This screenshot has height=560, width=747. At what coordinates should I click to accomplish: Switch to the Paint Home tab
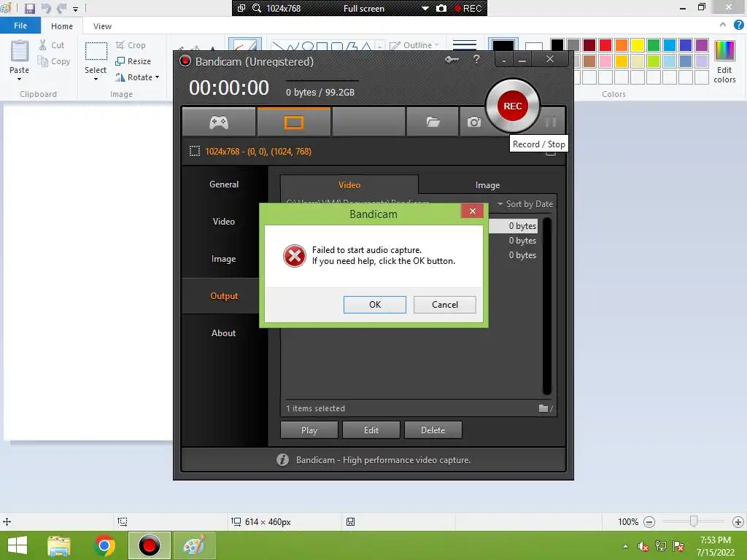click(62, 26)
